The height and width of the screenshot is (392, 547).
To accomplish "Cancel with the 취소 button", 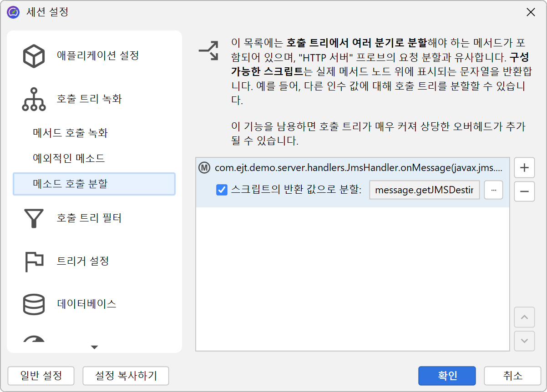I will tap(512, 376).
